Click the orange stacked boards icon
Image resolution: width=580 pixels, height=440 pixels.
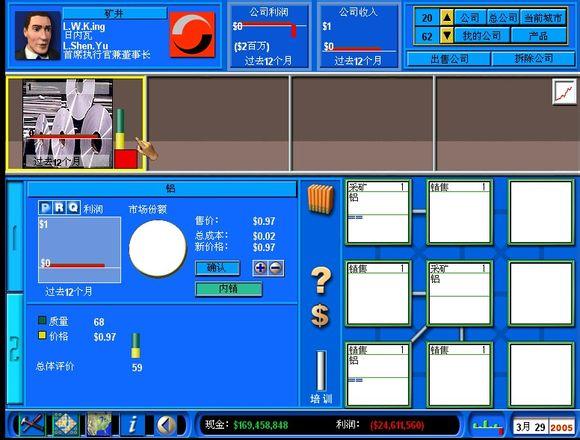tap(321, 199)
